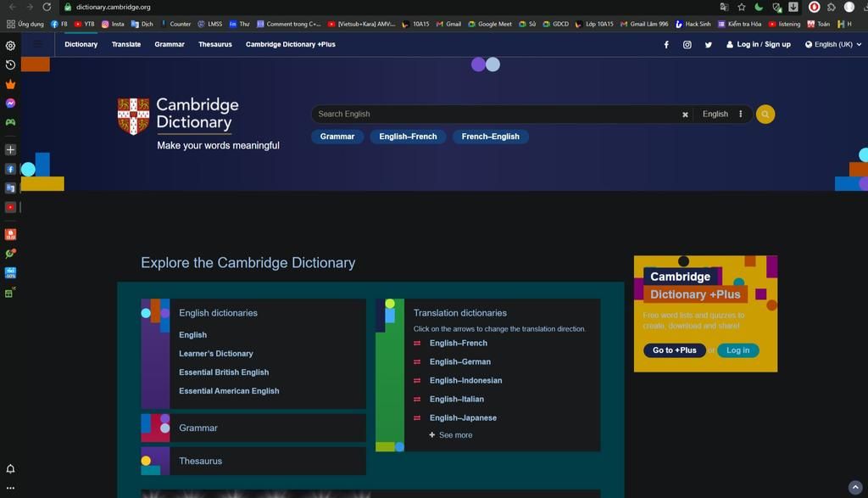Expand the English (UK) language dropdown
This screenshot has width=868, height=498.
pos(833,44)
